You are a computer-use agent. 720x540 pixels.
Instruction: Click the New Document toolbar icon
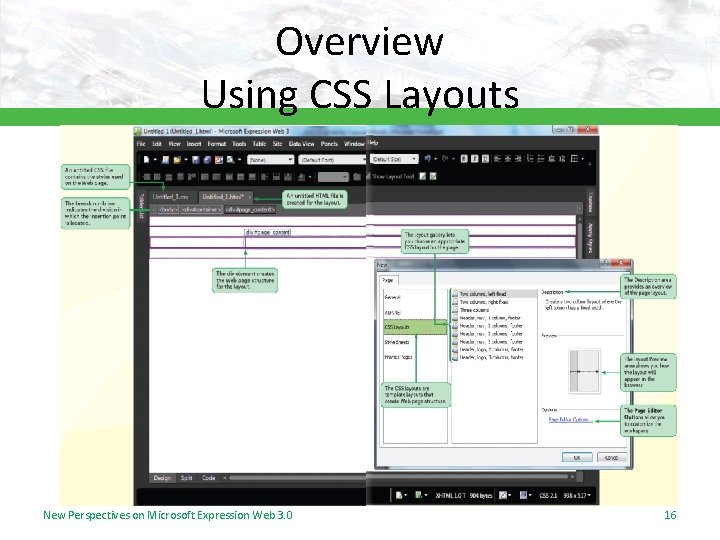[x=146, y=159]
